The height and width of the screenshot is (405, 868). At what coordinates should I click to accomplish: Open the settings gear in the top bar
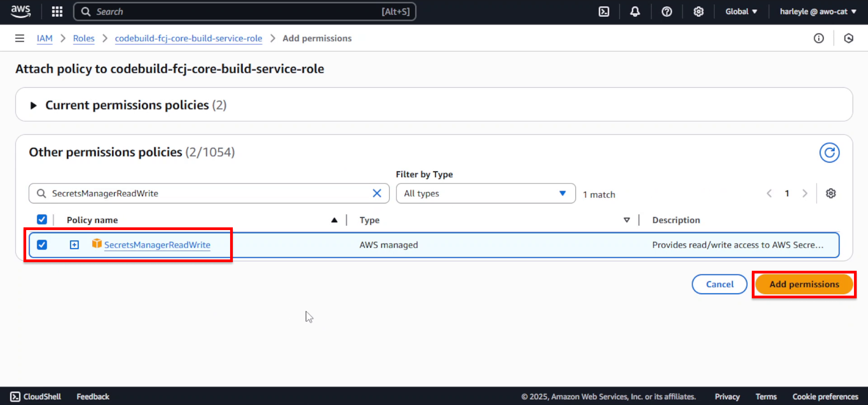pyautogui.click(x=698, y=12)
